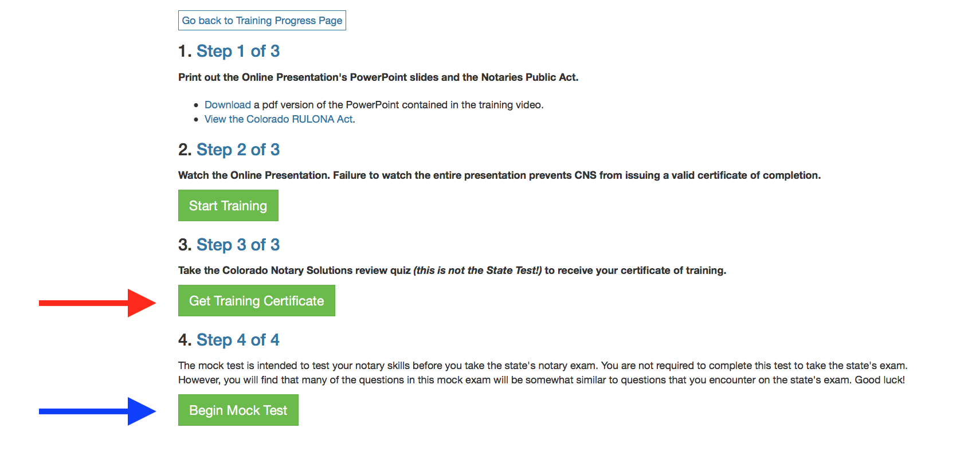Click the list number before Step 4 of 4

tap(184, 340)
